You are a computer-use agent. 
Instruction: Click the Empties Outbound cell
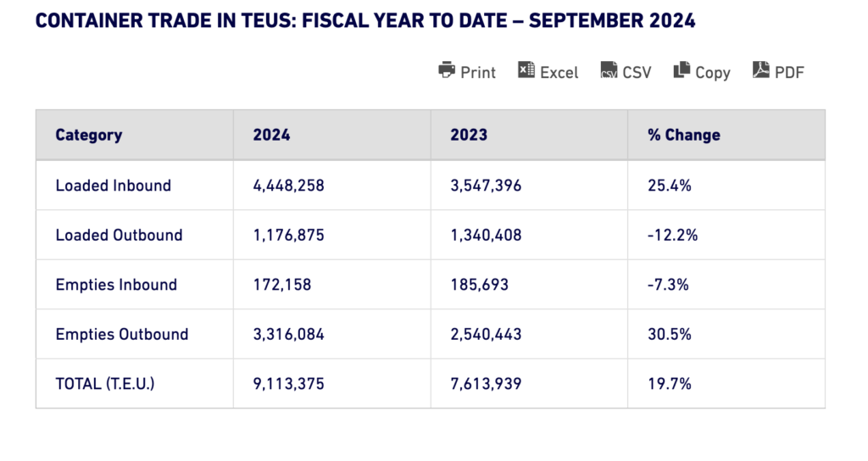coord(122,334)
